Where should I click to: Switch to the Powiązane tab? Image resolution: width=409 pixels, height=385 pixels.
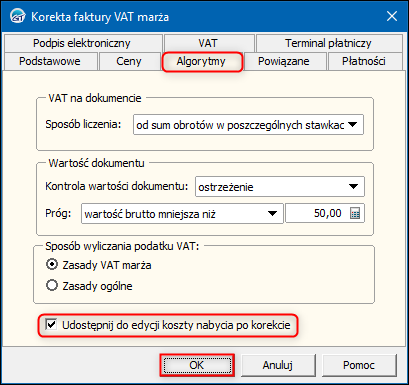284,61
